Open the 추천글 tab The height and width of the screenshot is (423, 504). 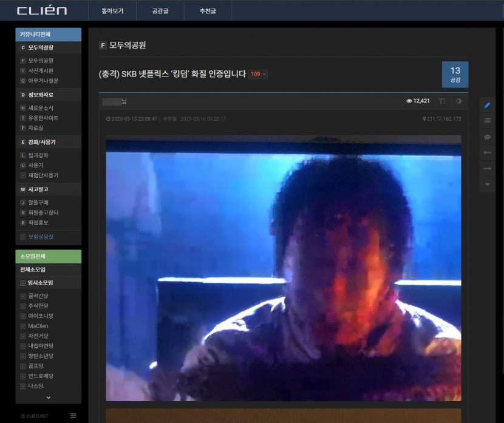[x=208, y=11]
